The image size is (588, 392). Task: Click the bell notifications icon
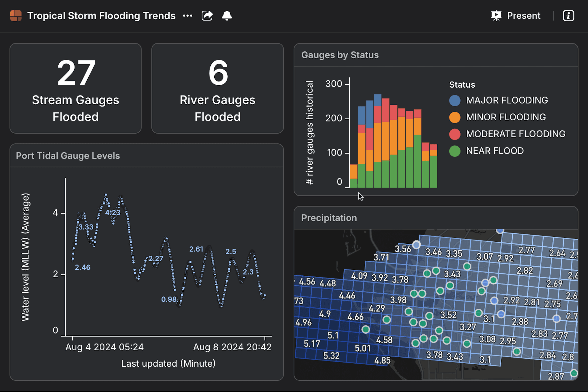tap(227, 16)
